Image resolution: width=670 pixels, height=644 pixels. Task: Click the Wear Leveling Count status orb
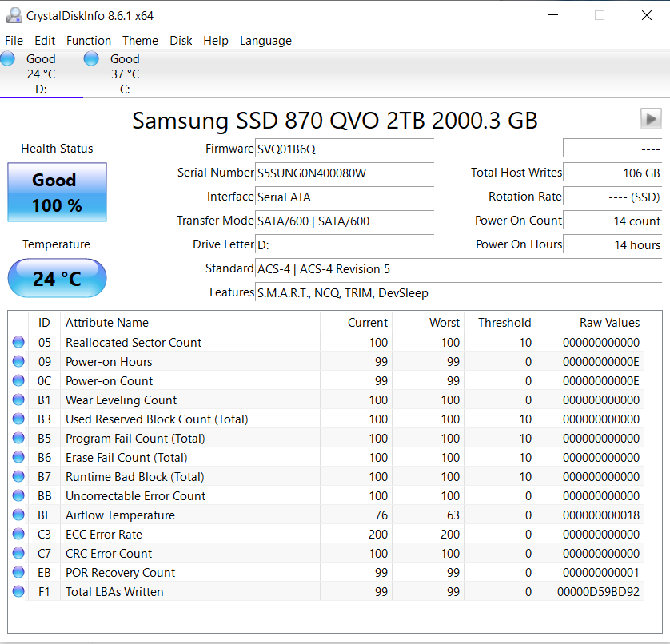(x=18, y=400)
